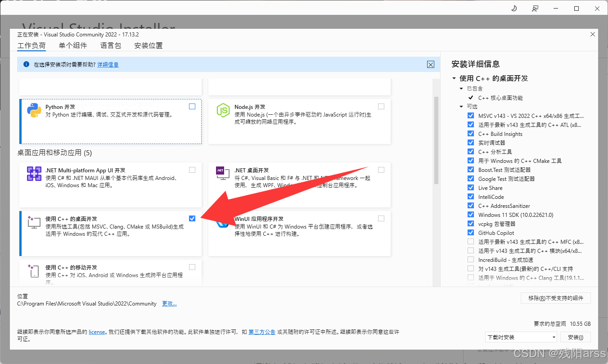Minimize the Visual Studio Installer window
The width and height of the screenshot is (608, 364).
(x=556, y=9)
